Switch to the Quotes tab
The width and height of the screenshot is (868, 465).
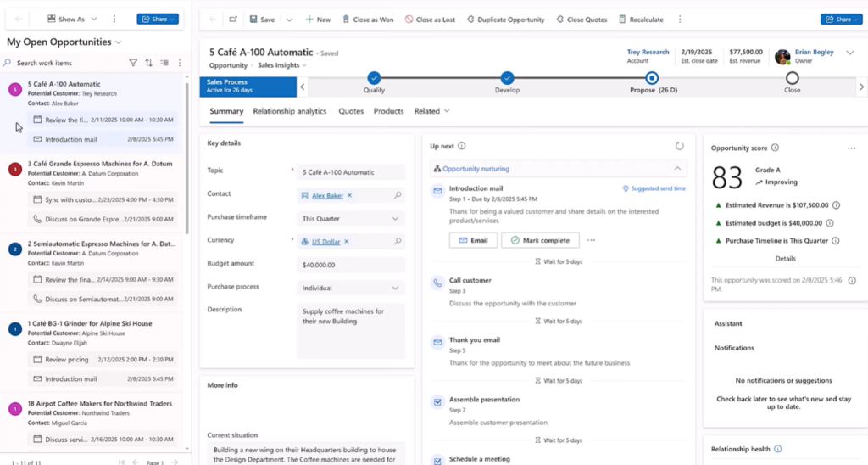coord(351,111)
